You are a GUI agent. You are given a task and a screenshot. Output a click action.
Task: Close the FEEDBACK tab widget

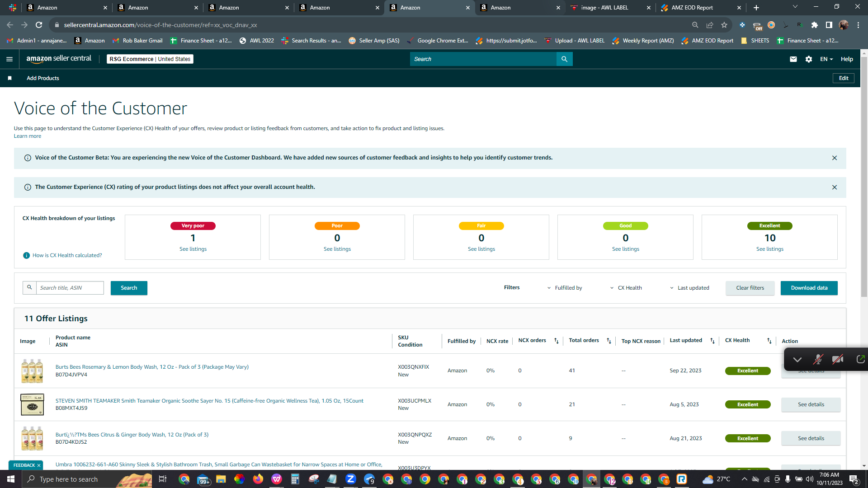coord(39,465)
